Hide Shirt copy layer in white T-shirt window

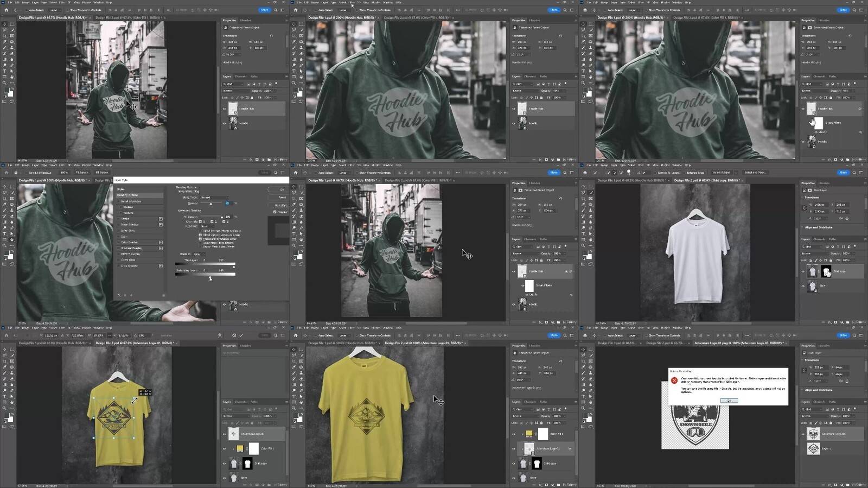pos(803,271)
